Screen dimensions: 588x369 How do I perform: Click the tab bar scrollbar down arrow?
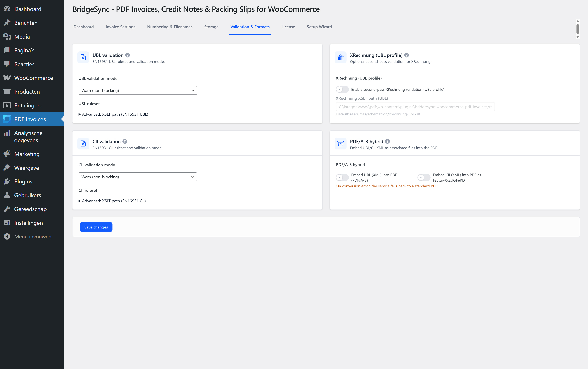pyautogui.click(x=578, y=37)
